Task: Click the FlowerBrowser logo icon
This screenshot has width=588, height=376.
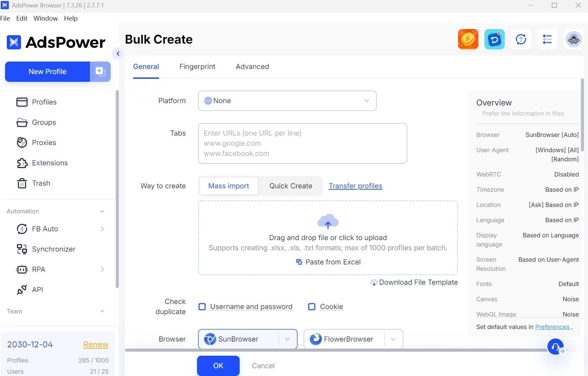Action: tap(315, 339)
